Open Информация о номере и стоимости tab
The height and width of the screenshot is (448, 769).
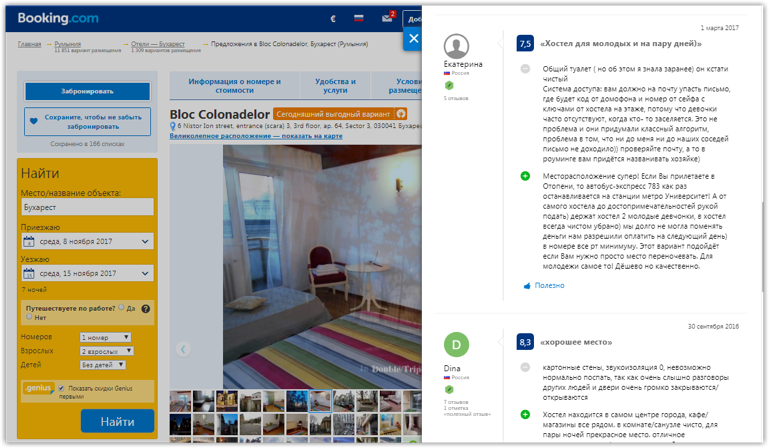[x=234, y=86]
